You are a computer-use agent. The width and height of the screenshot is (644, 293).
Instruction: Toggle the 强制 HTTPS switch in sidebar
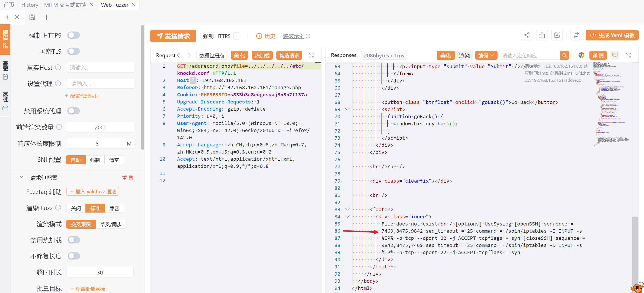pos(74,35)
